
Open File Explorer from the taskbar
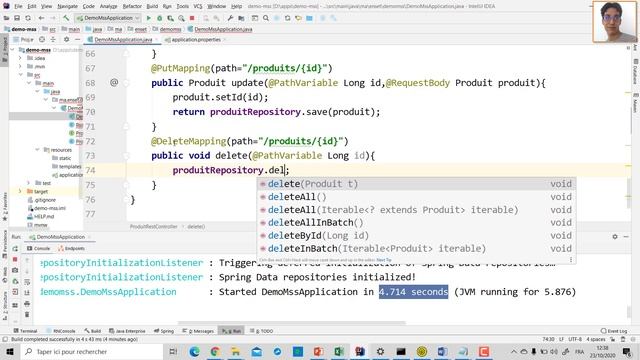tap(236, 351)
